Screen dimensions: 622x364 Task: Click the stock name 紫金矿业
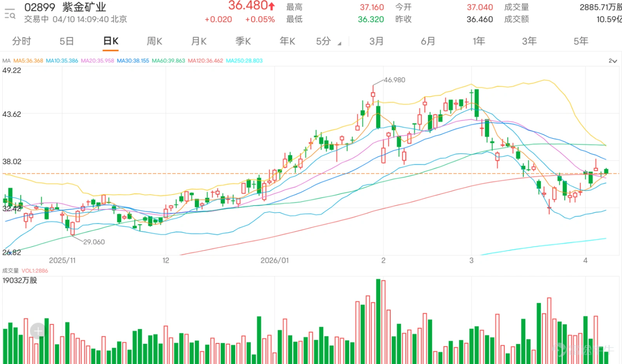[x=84, y=7]
